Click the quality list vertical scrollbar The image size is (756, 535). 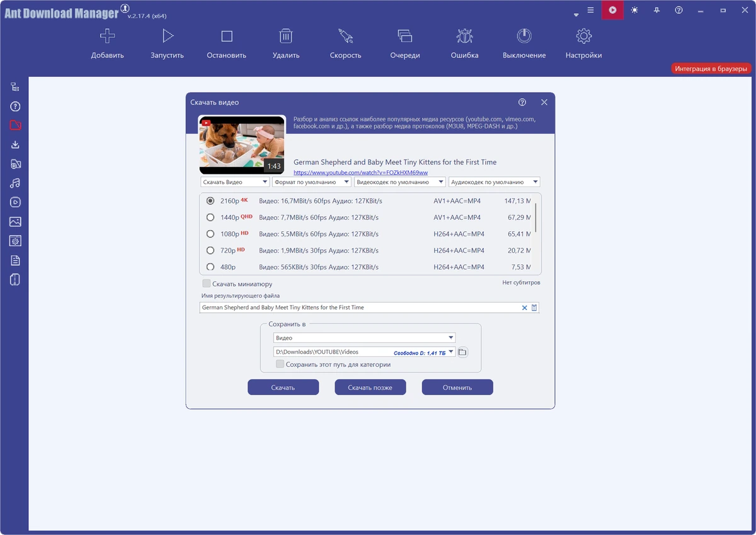pyautogui.click(x=535, y=217)
